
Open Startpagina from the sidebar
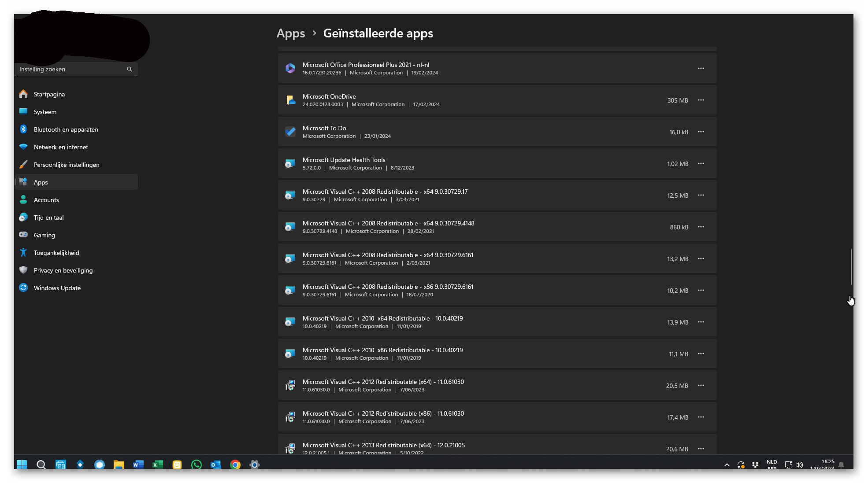tap(49, 94)
